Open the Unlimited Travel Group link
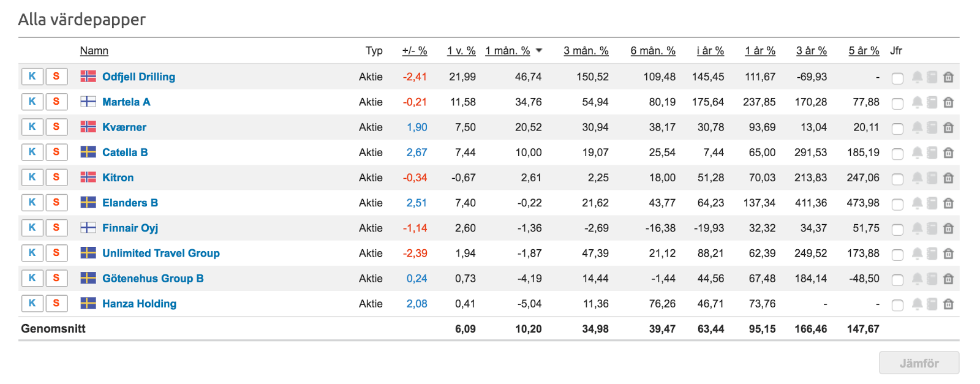Viewport: 980px width, 384px height. 161,253
